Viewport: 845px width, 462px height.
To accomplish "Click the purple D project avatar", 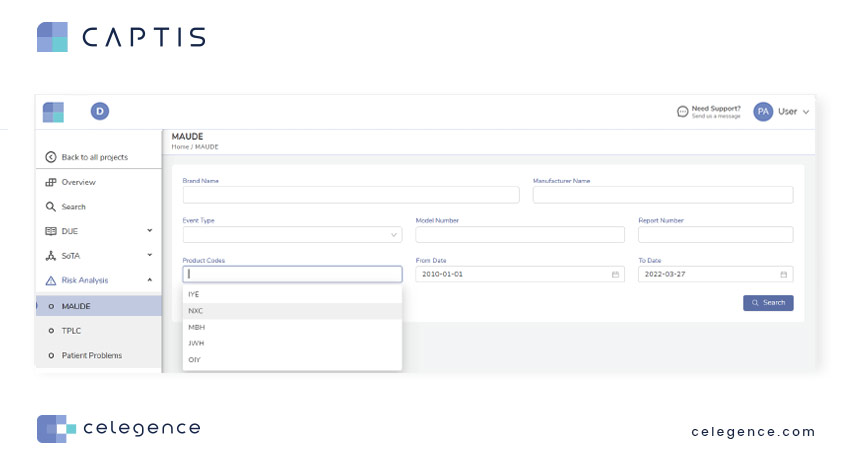I will point(99,111).
